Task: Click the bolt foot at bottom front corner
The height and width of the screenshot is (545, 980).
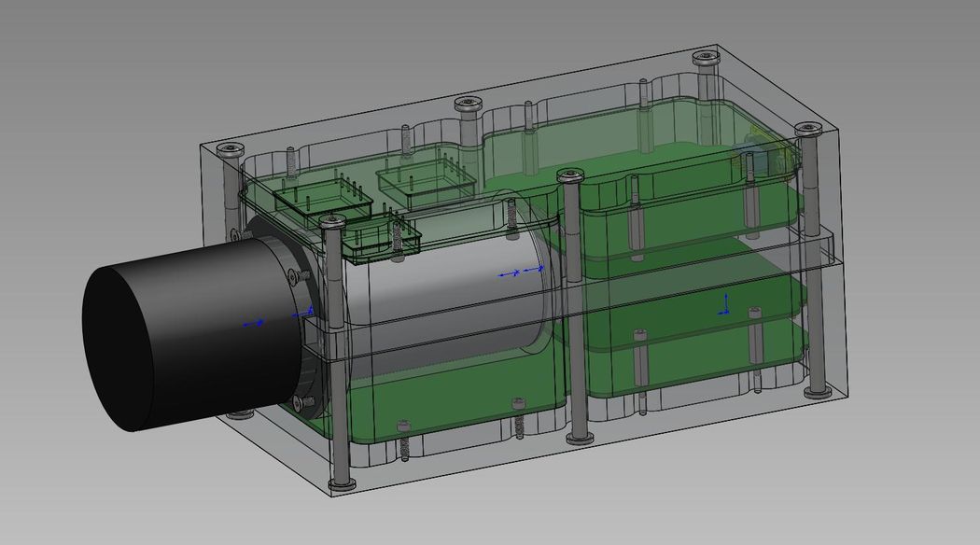Action: [x=343, y=483]
